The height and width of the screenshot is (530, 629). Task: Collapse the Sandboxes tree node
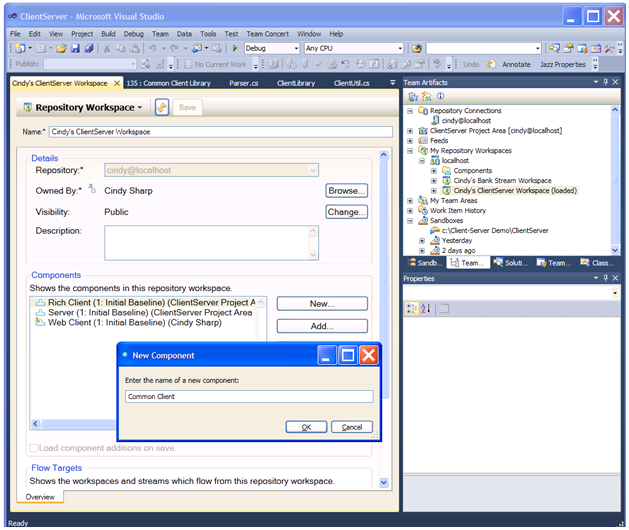tap(410, 221)
